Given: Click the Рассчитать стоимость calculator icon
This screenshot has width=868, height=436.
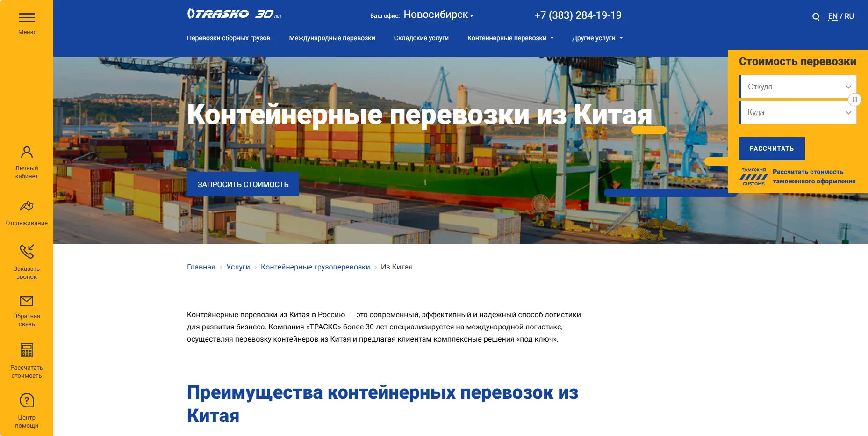Looking at the screenshot, I should (x=27, y=350).
